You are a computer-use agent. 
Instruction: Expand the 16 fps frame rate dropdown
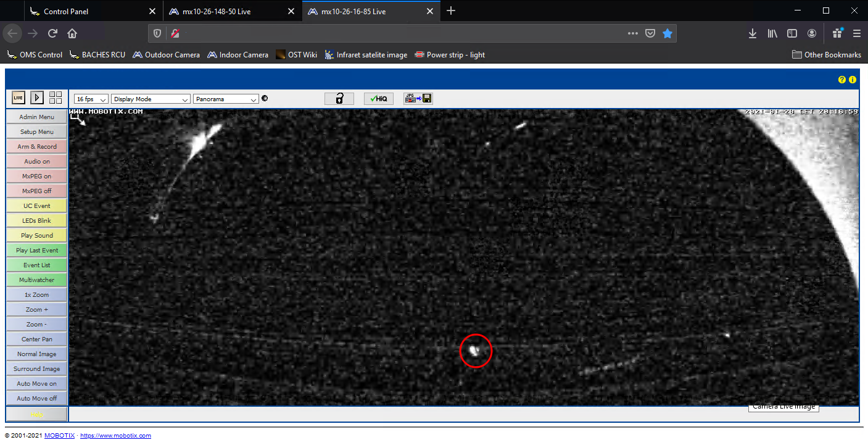click(x=91, y=99)
